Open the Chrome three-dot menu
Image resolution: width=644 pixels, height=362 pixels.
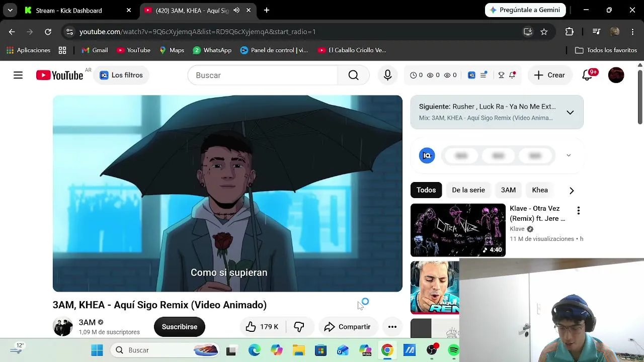pos(632,32)
